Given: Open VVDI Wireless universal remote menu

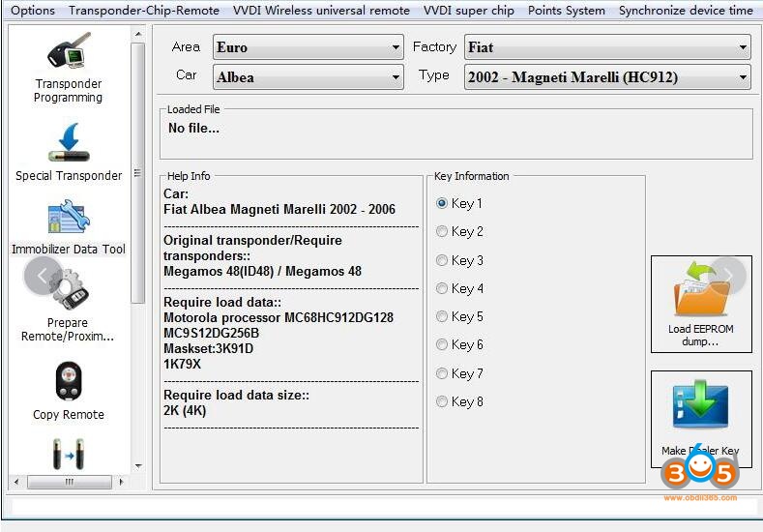Looking at the screenshot, I should (x=321, y=11).
